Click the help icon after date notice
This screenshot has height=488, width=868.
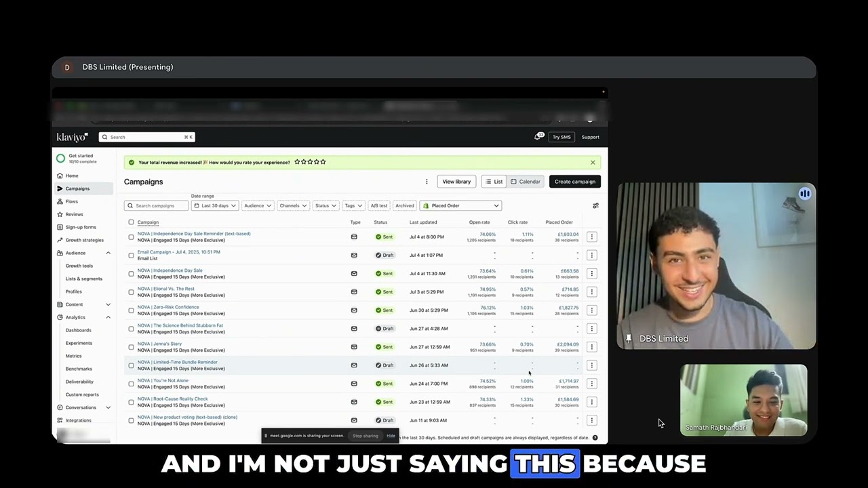click(595, 438)
